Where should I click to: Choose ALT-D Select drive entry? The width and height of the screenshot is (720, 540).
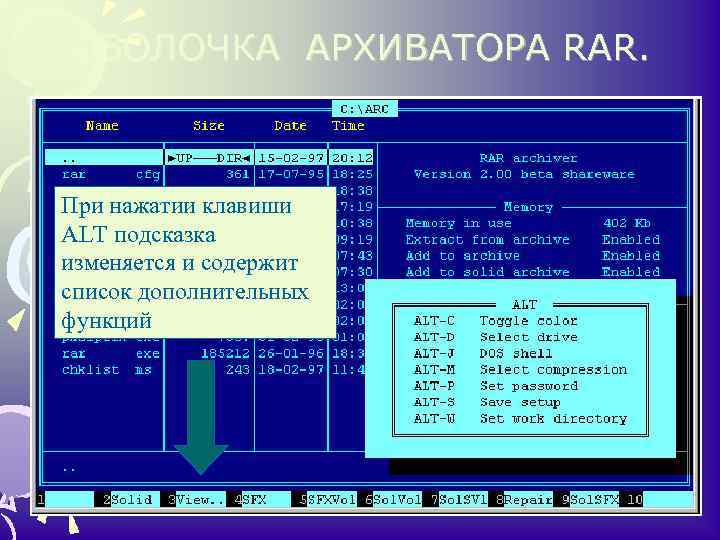click(495, 337)
